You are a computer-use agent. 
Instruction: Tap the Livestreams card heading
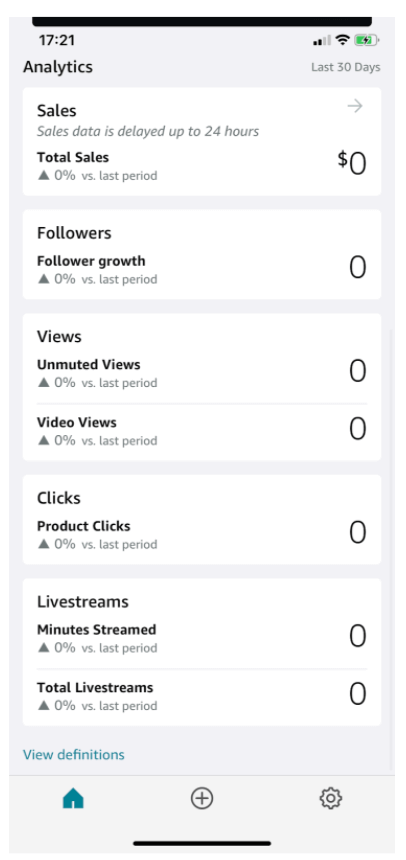click(83, 602)
